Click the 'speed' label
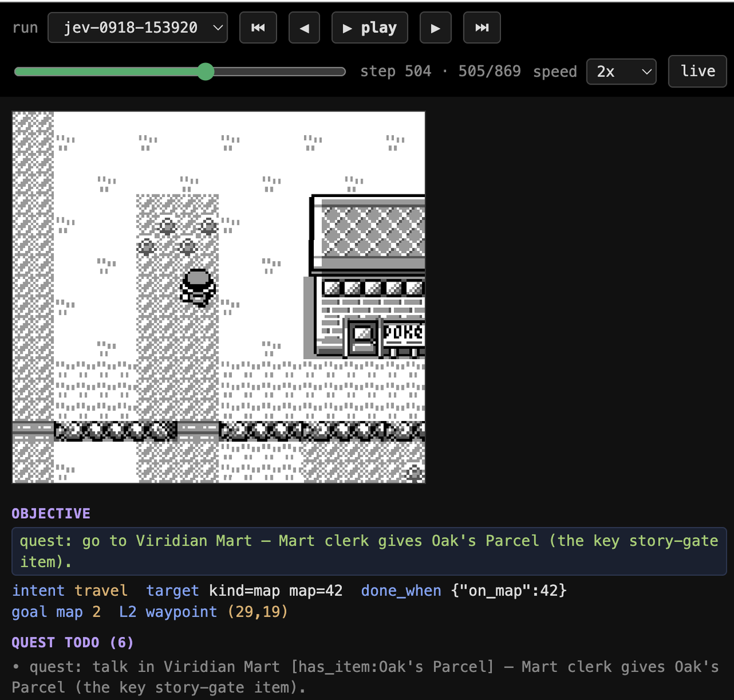Viewport: 734px width, 700px height. 555,72
